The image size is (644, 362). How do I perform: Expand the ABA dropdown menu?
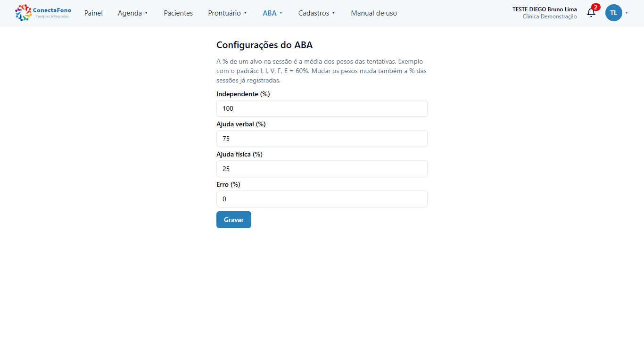[x=273, y=13]
